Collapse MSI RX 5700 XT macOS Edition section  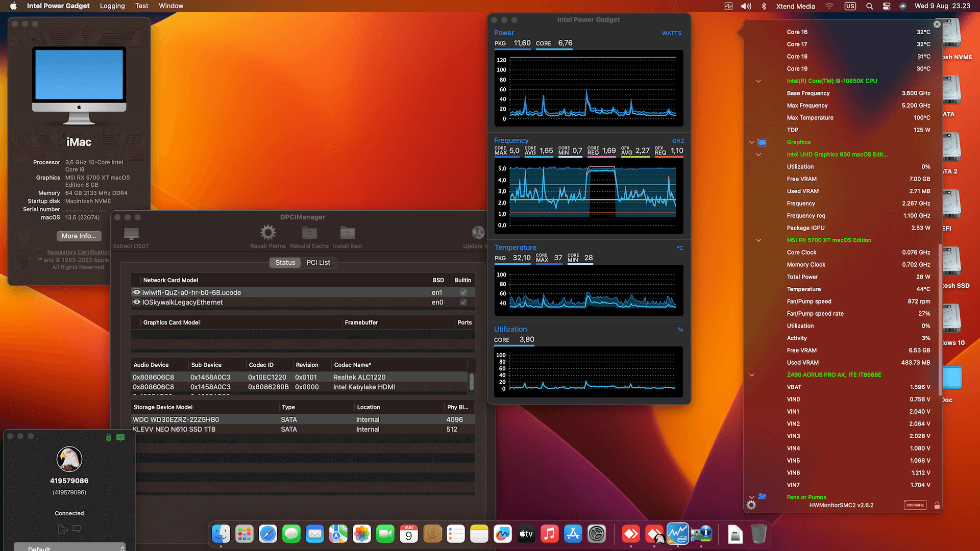coord(758,240)
